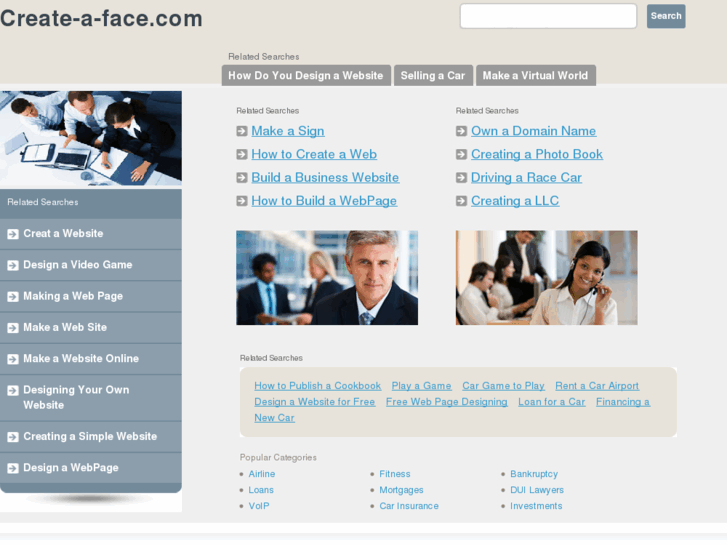Viewport: 727px width, 545px height.
Task: Open the Investments category
Action: [x=536, y=506]
